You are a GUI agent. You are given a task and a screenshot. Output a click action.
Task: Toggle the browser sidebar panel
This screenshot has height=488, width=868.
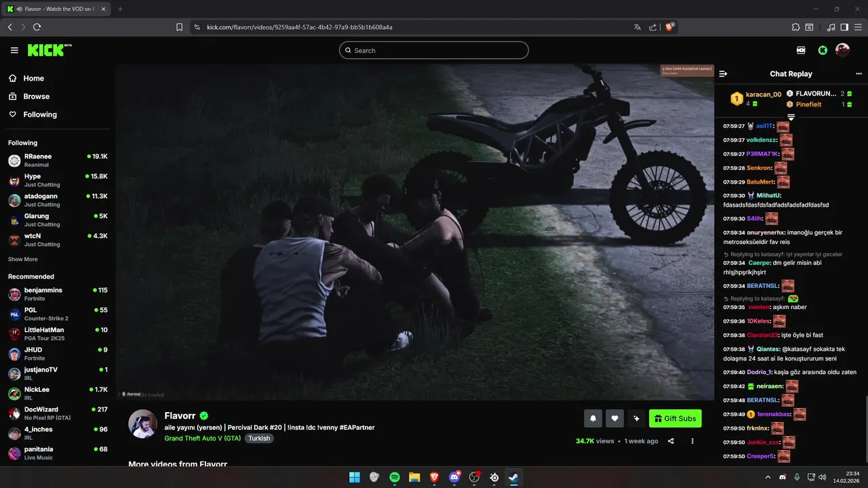pyautogui.click(x=844, y=27)
